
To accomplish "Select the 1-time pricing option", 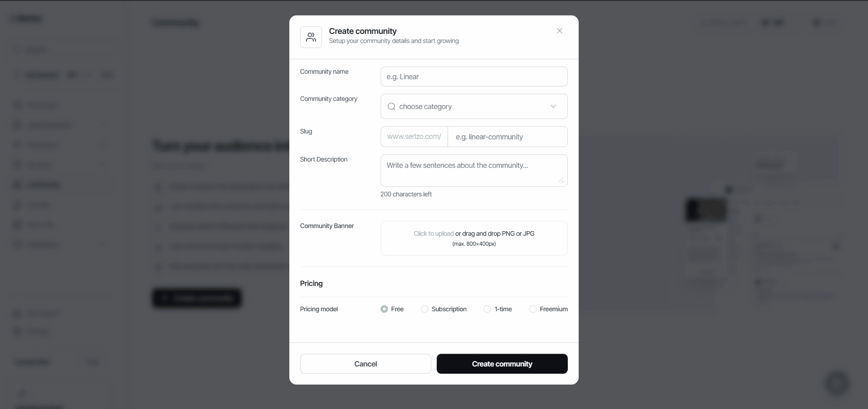I will [487, 309].
